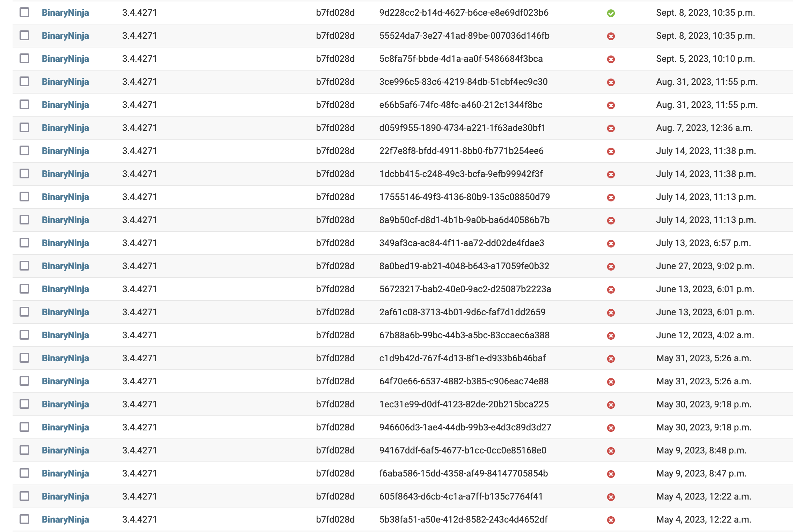
Task: Check the checkbox on the topmost BinaryNinja row
Action: pyautogui.click(x=24, y=13)
